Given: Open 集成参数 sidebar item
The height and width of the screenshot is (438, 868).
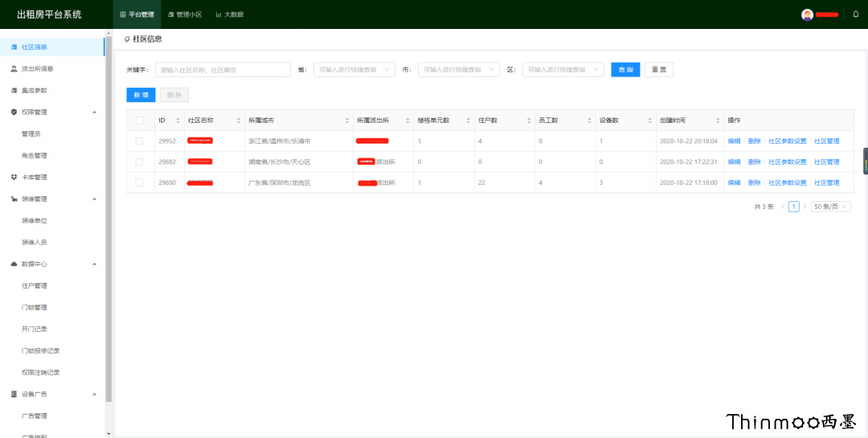Looking at the screenshot, I should pos(34,91).
